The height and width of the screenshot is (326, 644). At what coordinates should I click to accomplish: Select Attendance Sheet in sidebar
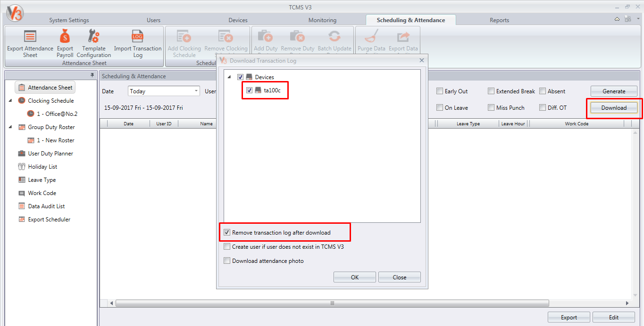pyautogui.click(x=46, y=88)
